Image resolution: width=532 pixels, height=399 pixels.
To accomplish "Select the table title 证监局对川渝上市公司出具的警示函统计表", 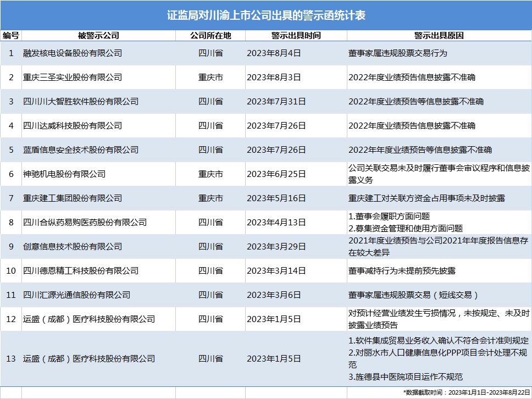I will tap(266, 15).
